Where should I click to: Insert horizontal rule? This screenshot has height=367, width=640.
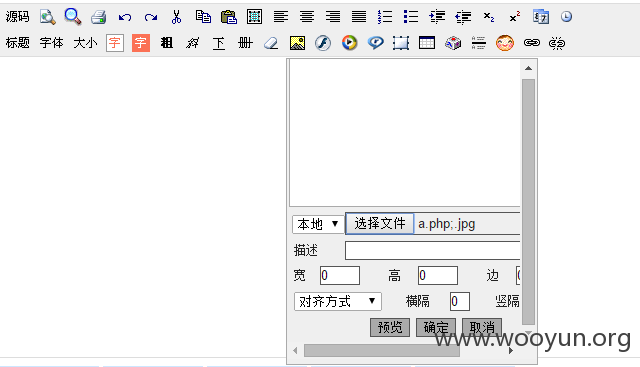pyautogui.click(x=478, y=43)
